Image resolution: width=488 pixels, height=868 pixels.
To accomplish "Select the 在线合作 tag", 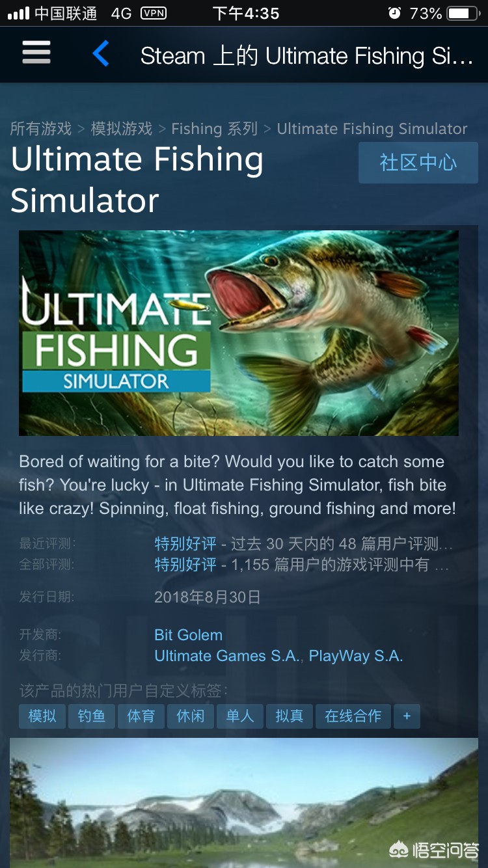I will [353, 716].
